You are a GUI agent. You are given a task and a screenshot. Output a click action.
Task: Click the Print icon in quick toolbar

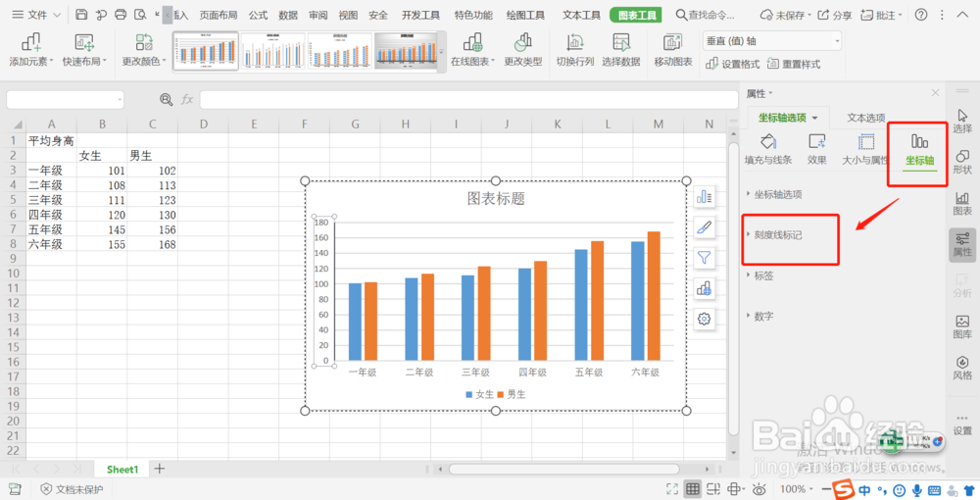pos(121,15)
